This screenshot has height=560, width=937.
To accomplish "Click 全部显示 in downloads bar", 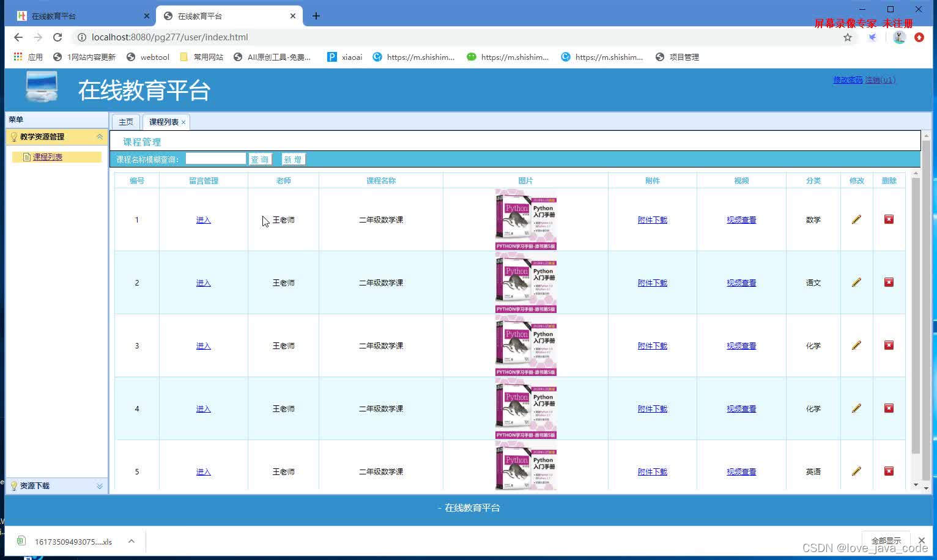I will point(886,540).
